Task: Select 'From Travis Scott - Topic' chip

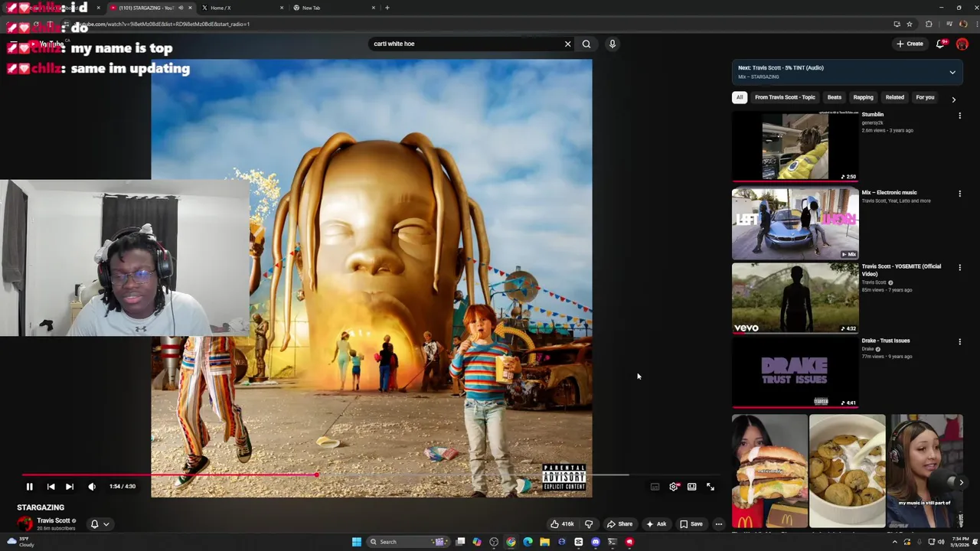Action: 785,97
